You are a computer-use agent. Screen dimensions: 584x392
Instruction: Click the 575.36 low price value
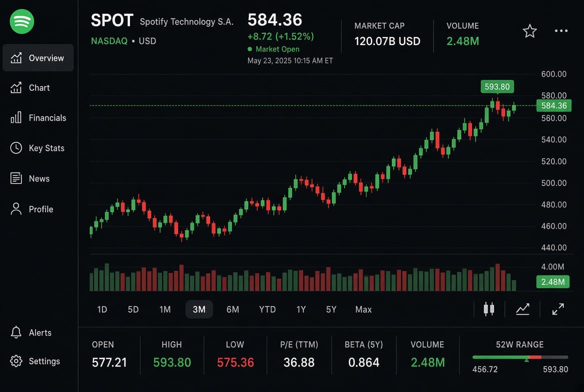235,362
